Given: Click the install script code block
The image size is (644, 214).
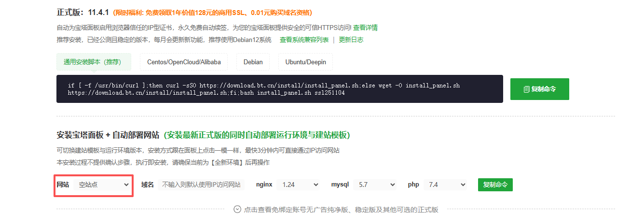Looking at the screenshot, I should 280,89.
